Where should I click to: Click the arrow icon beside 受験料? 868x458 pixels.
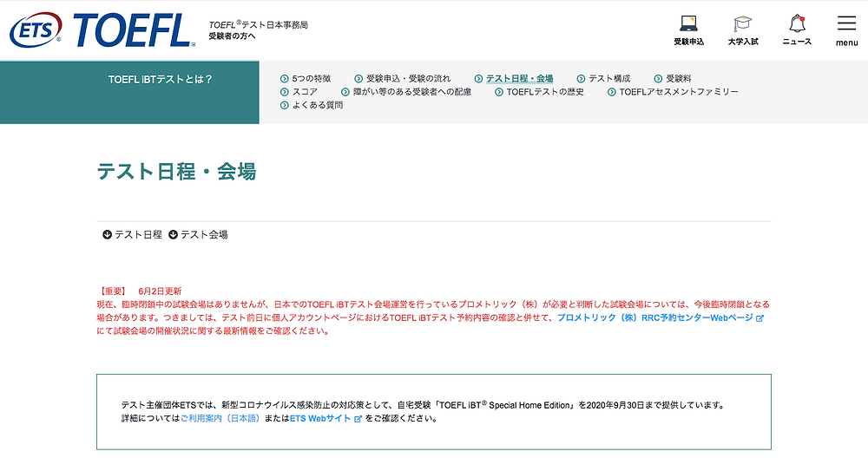point(658,79)
